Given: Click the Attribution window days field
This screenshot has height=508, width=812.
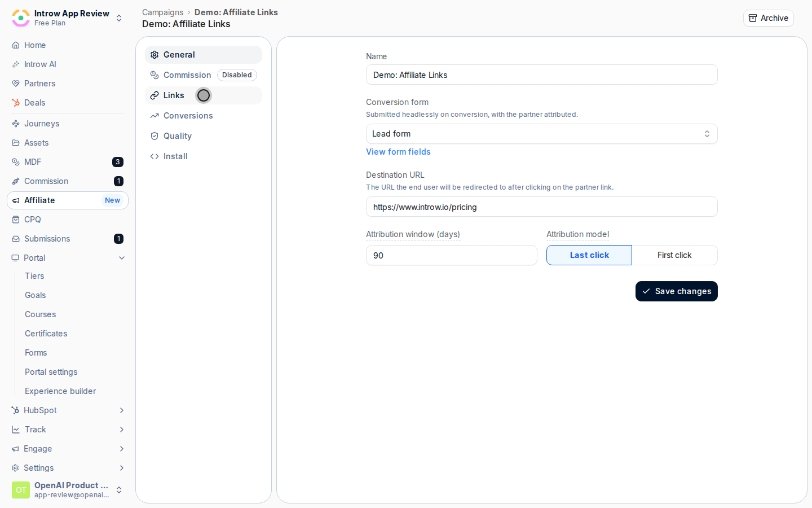Looking at the screenshot, I should point(451,255).
